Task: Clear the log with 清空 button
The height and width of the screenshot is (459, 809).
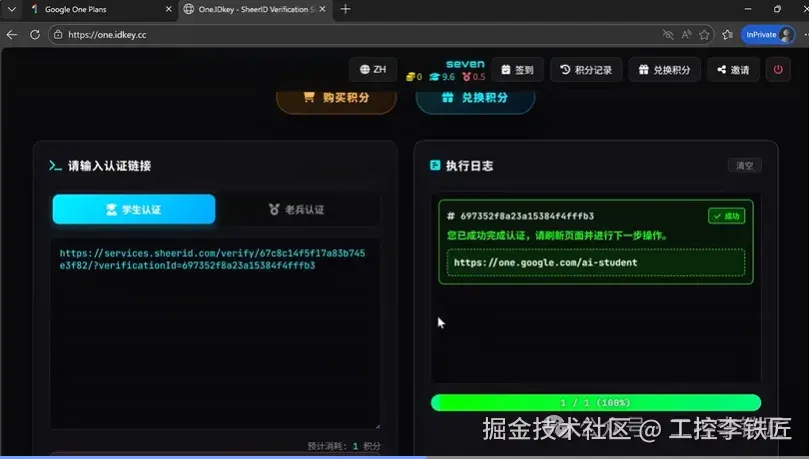Action: pyautogui.click(x=745, y=166)
